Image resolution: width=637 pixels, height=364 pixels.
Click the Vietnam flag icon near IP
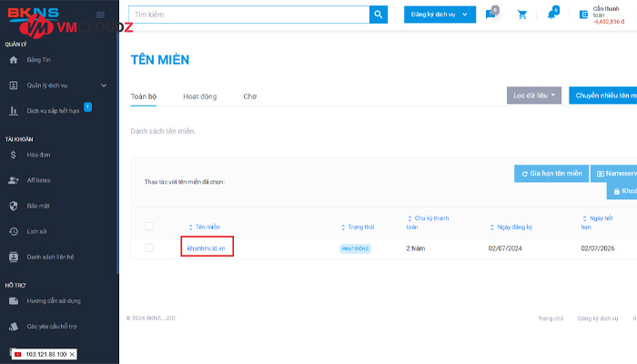click(x=18, y=354)
